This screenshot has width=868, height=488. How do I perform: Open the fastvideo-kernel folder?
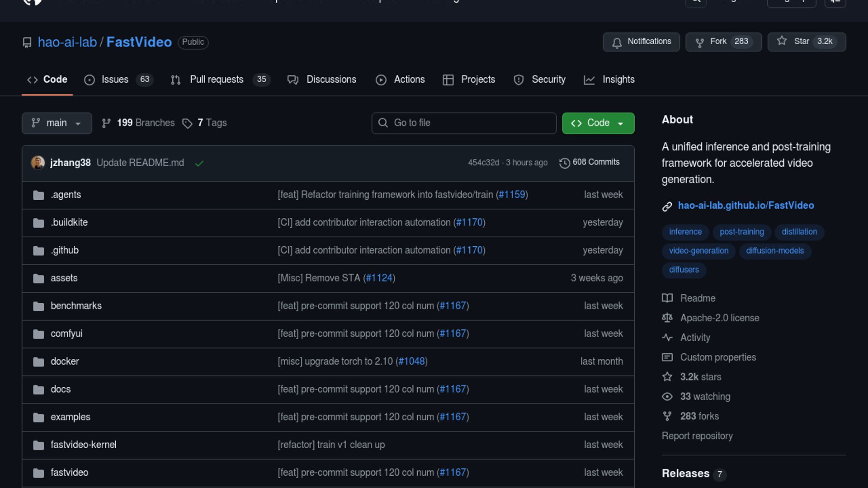(83, 445)
